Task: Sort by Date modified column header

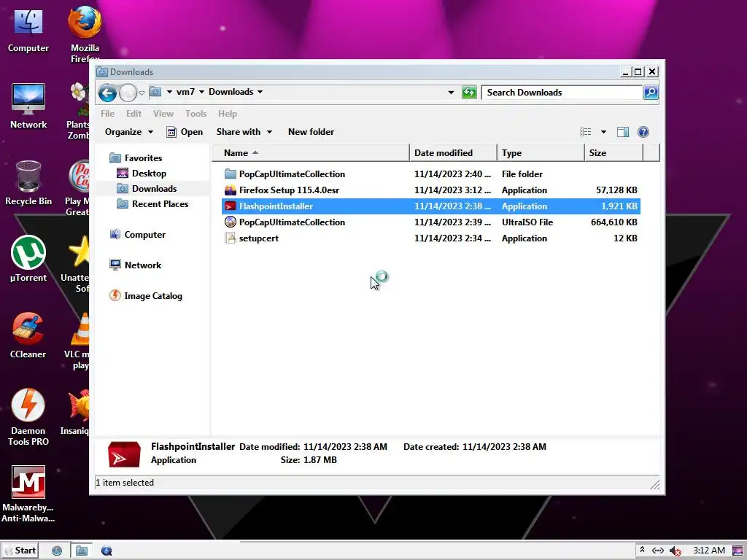Action: [x=453, y=153]
